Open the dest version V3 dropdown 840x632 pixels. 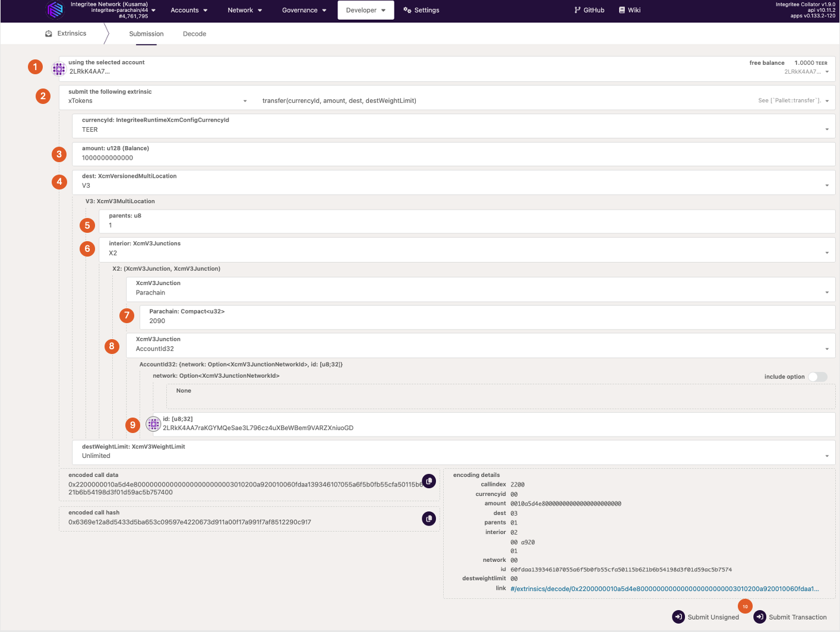coord(826,185)
